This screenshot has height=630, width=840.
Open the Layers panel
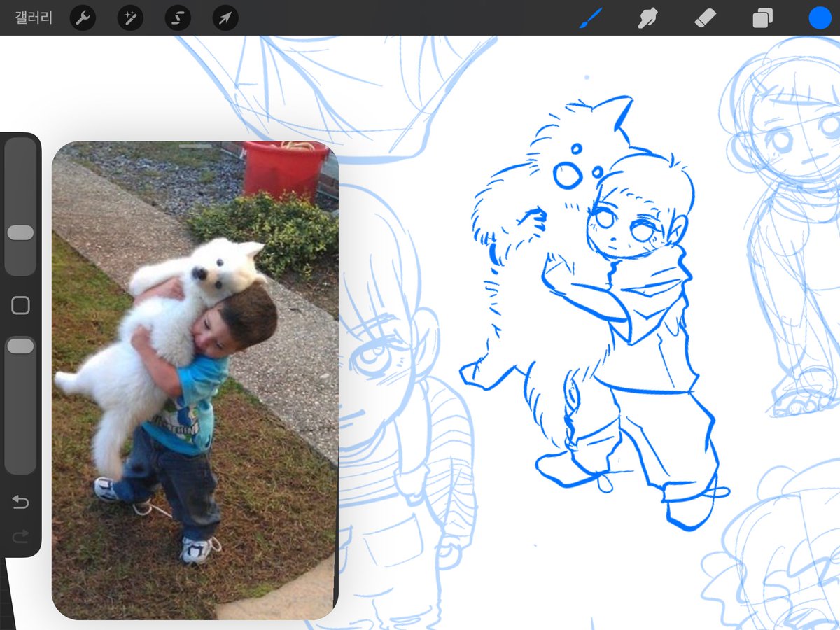click(x=762, y=18)
